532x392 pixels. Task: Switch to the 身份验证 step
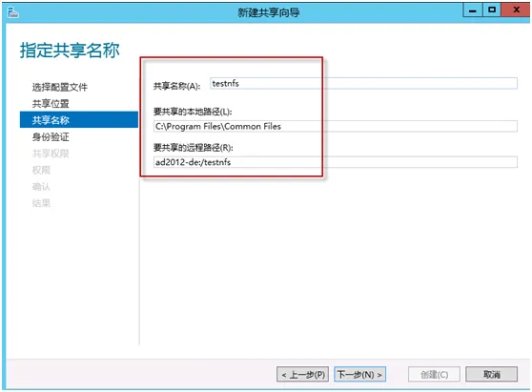point(51,136)
